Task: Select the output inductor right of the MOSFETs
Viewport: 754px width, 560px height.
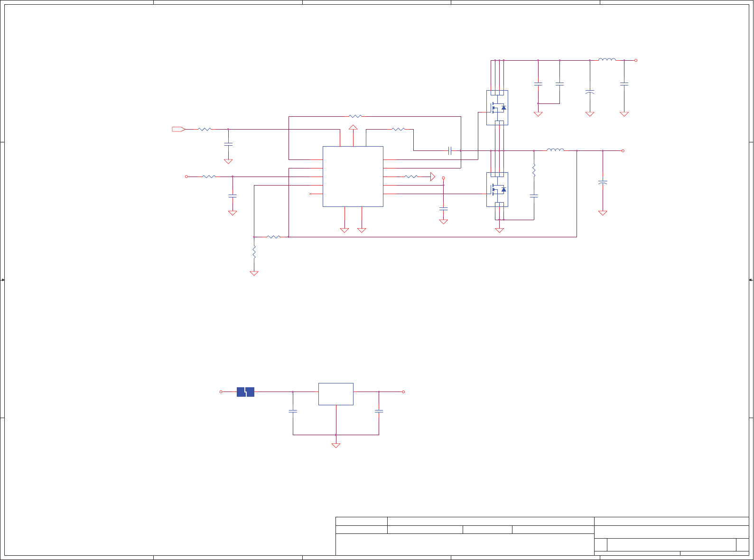Action: pos(555,150)
